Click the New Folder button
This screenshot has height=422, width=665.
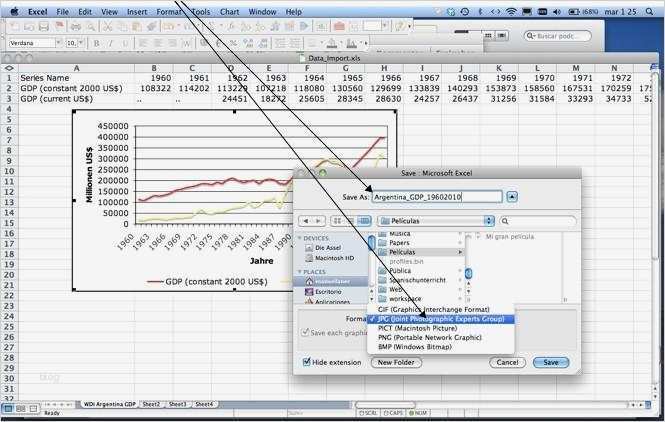(396, 362)
